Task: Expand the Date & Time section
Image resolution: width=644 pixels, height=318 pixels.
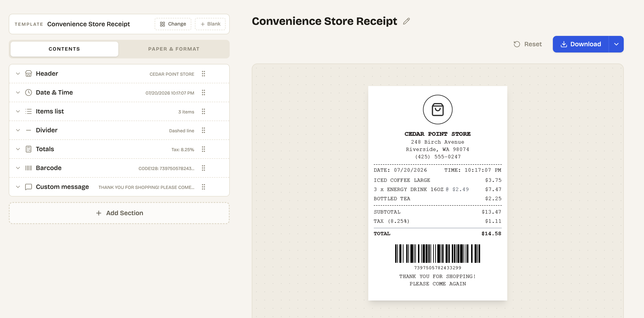Action: click(x=18, y=93)
